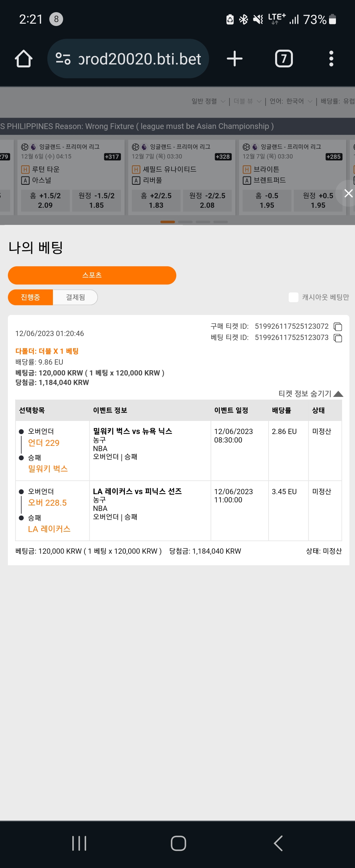Open a new tab with plus icon
This screenshot has width=355, height=868.
[x=234, y=59]
